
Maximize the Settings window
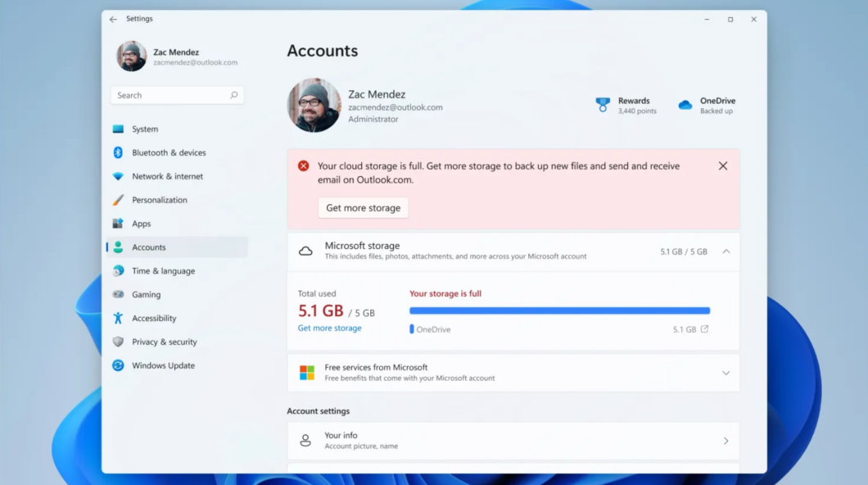coord(730,20)
